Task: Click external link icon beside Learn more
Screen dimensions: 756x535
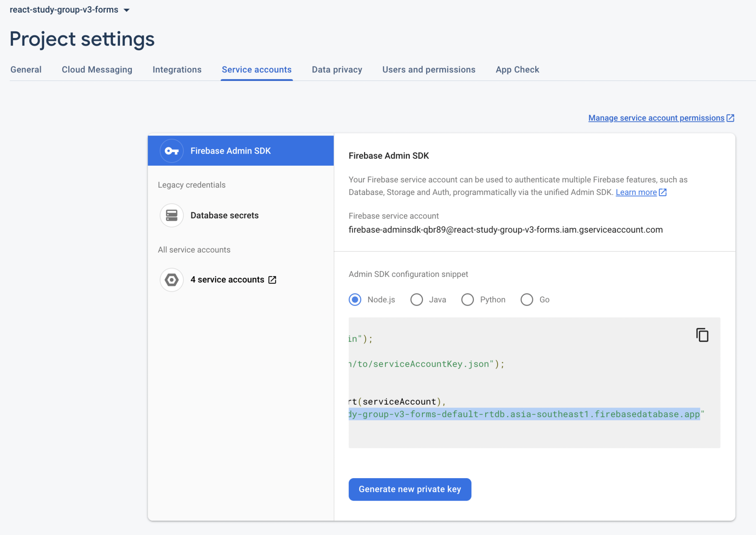Action: (x=663, y=192)
